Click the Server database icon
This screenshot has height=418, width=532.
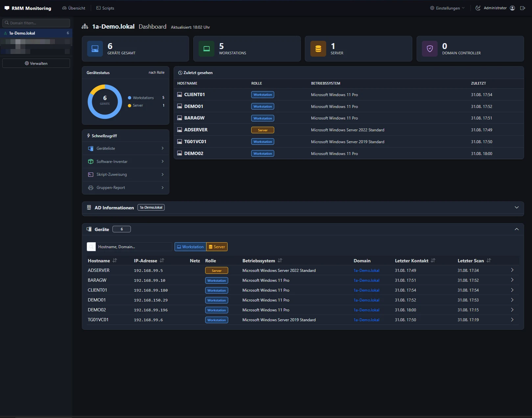coord(318,49)
